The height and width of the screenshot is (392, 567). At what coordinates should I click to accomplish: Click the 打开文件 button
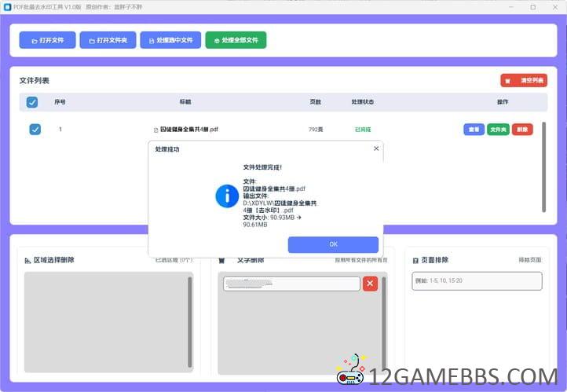pos(47,40)
